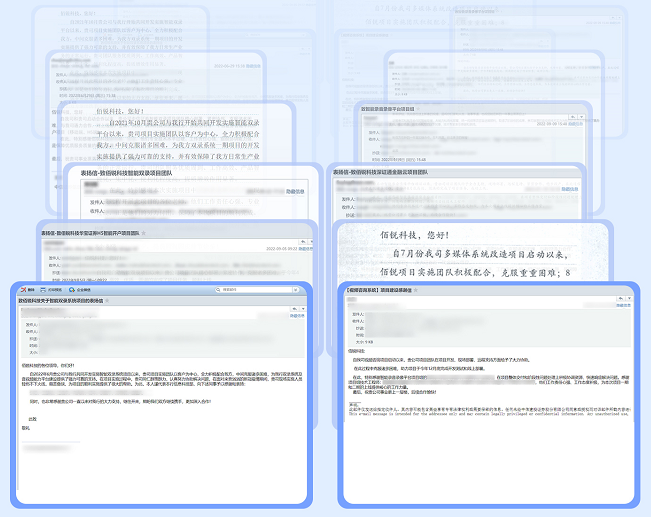Screen dimensions: 651x517
Task: Open the 表扬信-致佰锐科技深证通金融云项目团队 email card
Action: coord(457,193)
